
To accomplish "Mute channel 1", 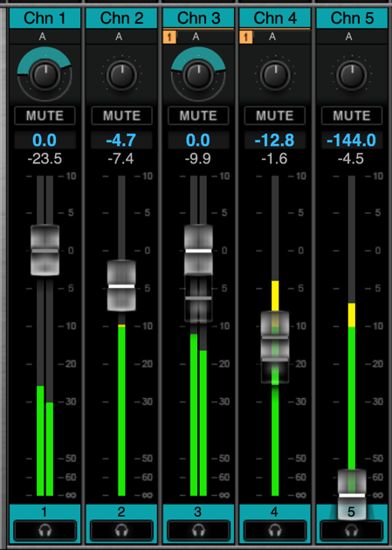I will point(45,115).
